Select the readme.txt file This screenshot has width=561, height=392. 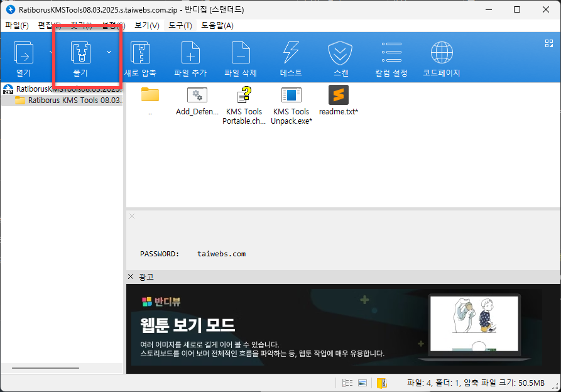pos(339,101)
